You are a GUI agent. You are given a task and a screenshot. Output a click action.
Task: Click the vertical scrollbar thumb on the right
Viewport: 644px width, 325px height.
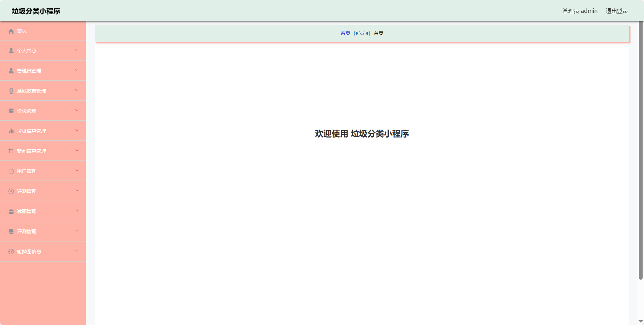click(x=641, y=150)
